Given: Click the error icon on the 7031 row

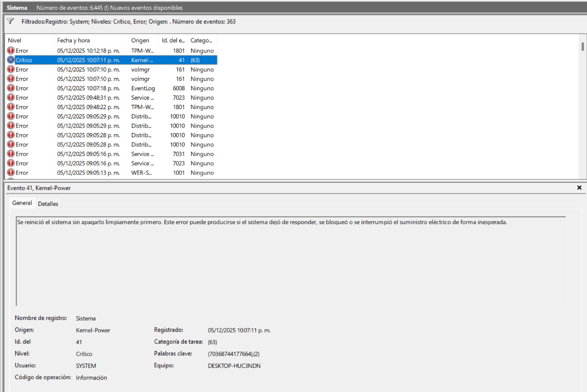Looking at the screenshot, I should 11,154.
